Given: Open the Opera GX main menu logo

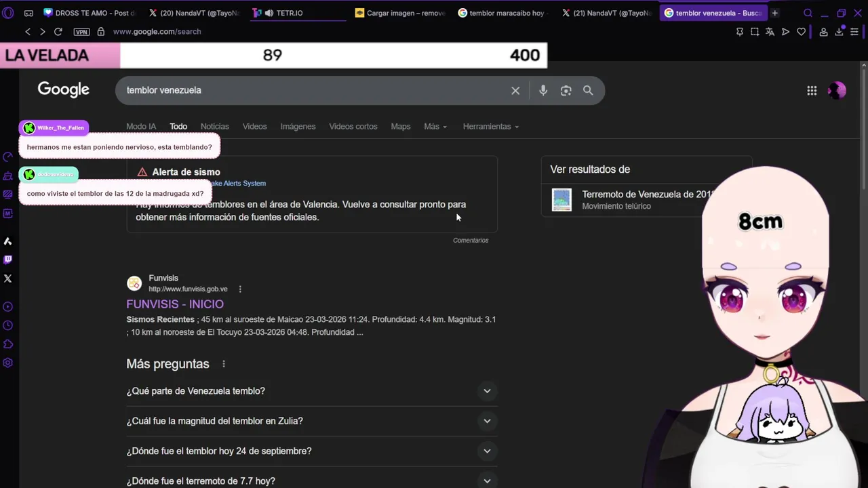Looking at the screenshot, I should tap(8, 13).
